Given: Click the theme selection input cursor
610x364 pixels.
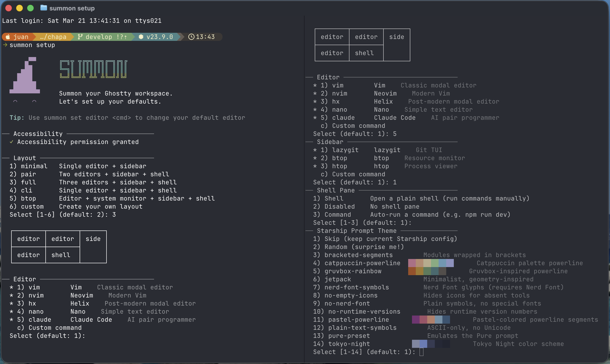Looking at the screenshot, I should 421,352.
